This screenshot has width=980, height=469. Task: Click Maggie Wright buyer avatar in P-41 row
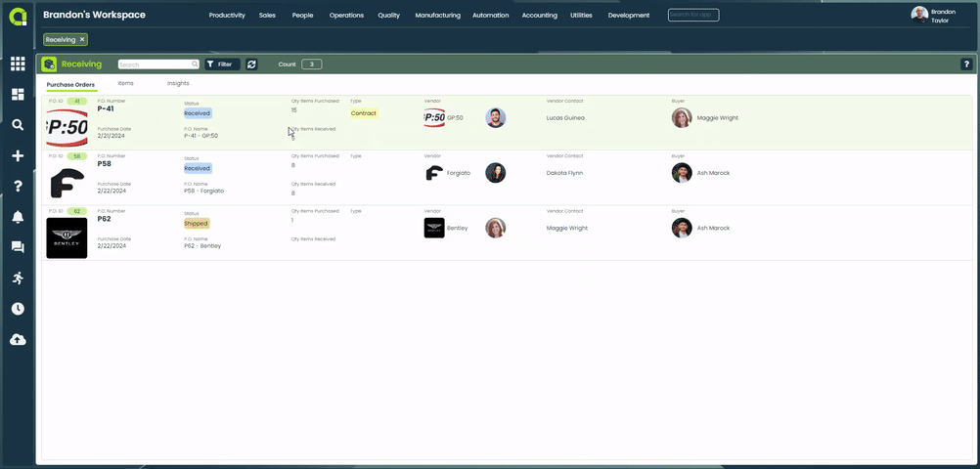pos(682,117)
